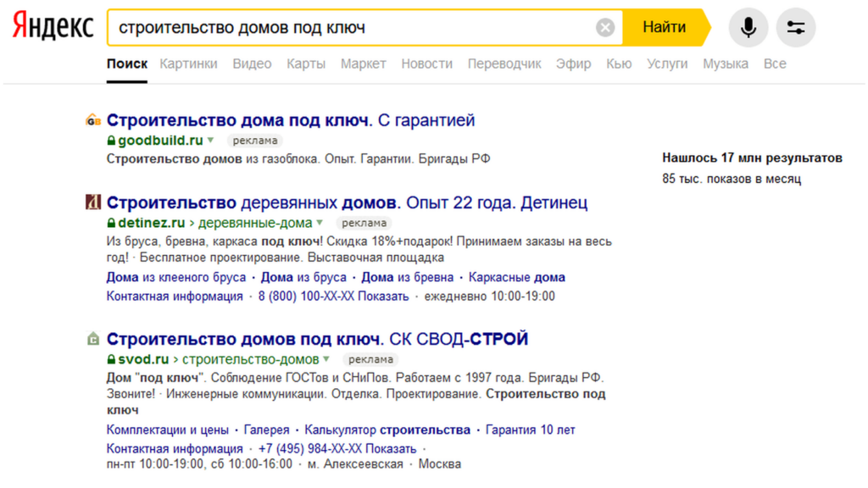Open Детинец 'Контактная информация' link
Image resolution: width=868 pixels, height=488 pixels.
[x=175, y=297]
